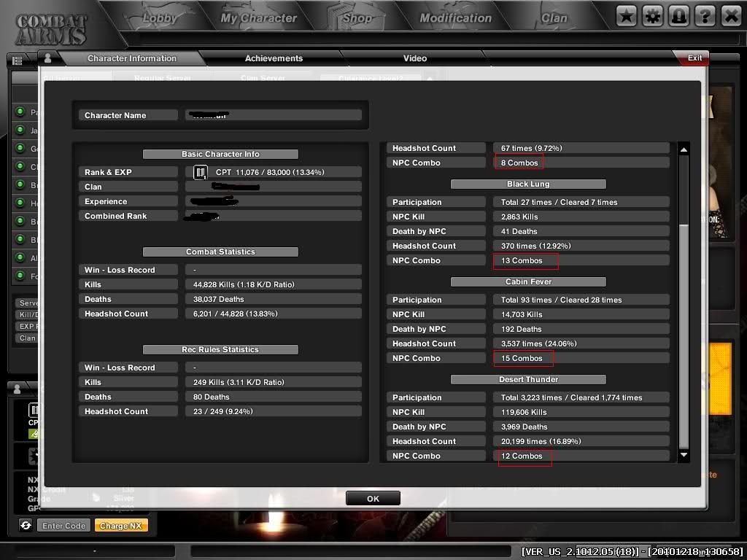Click the Charge NX button
The width and height of the screenshot is (747, 560).
point(121,526)
